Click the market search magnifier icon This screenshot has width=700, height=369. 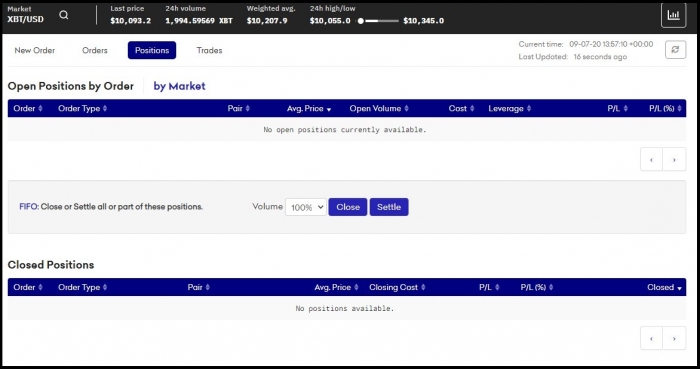point(64,15)
